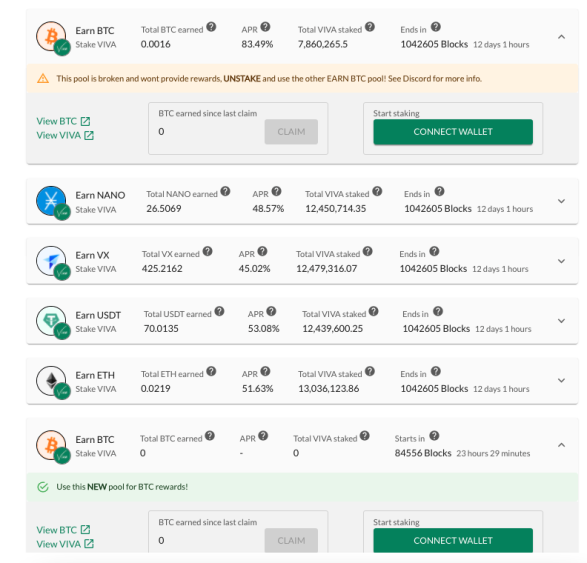Open APR help icon in new BTC pool
This screenshot has height=563, width=587.
(x=263, y=436)
